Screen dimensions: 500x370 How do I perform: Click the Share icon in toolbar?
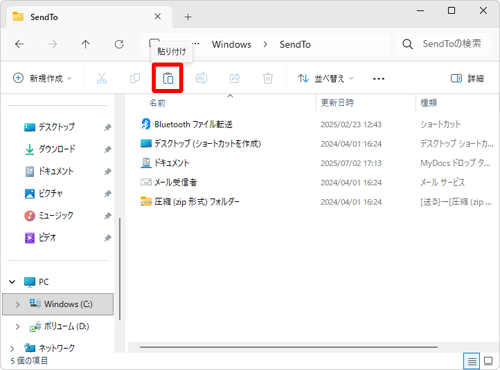coord(235,78)
